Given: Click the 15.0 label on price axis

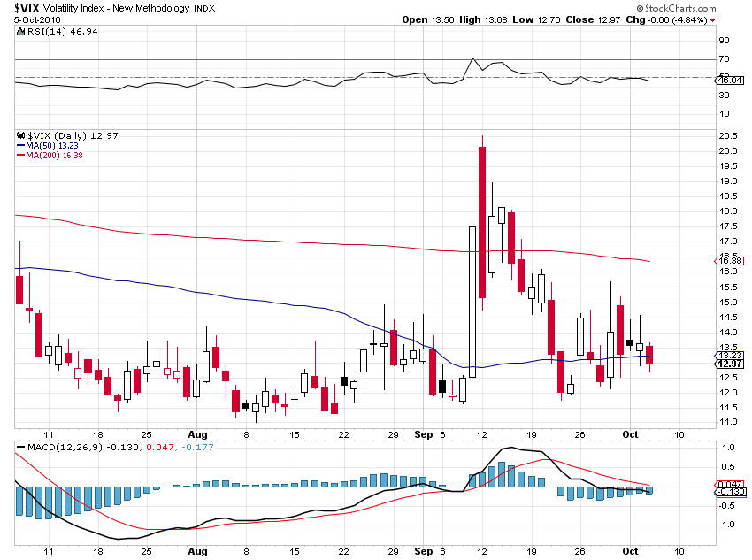Looking at the screenshot, I should point(728,302).
